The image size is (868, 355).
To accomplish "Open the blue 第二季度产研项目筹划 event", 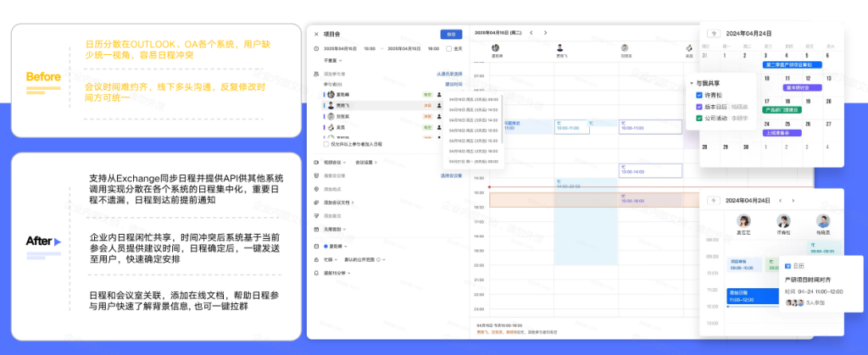I will (793, 64).
